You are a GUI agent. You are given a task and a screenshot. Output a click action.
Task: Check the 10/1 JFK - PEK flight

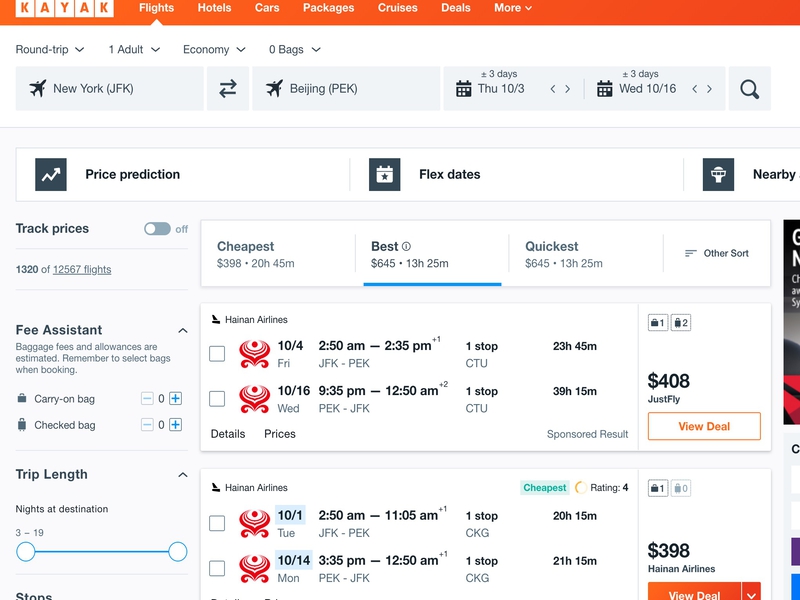[x=217, y=523]
